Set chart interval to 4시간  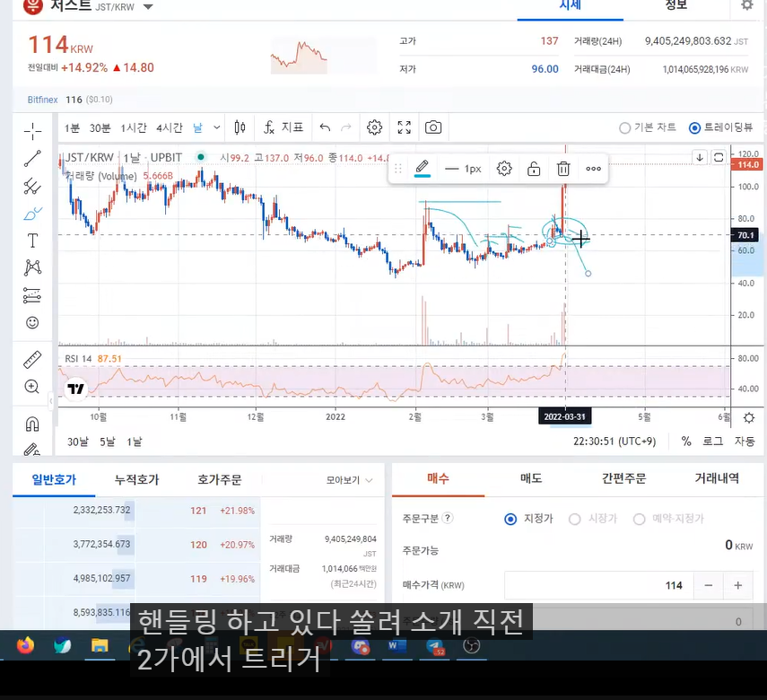[170, 127]
